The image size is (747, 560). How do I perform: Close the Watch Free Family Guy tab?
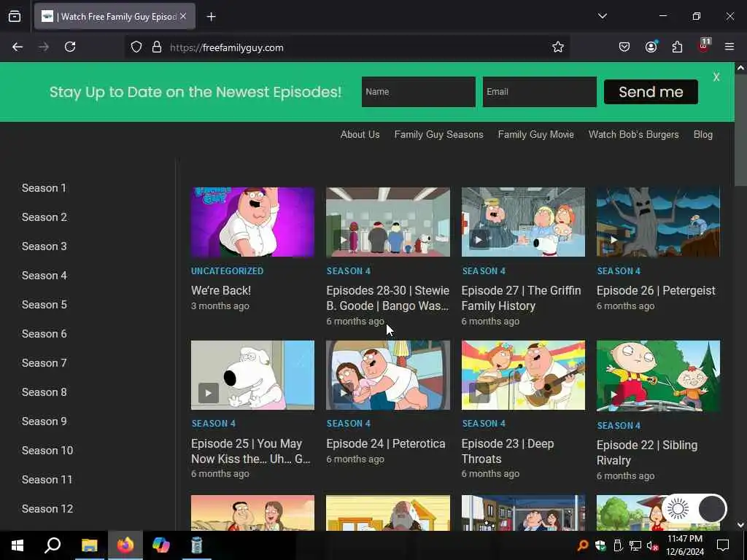point(183,16)
